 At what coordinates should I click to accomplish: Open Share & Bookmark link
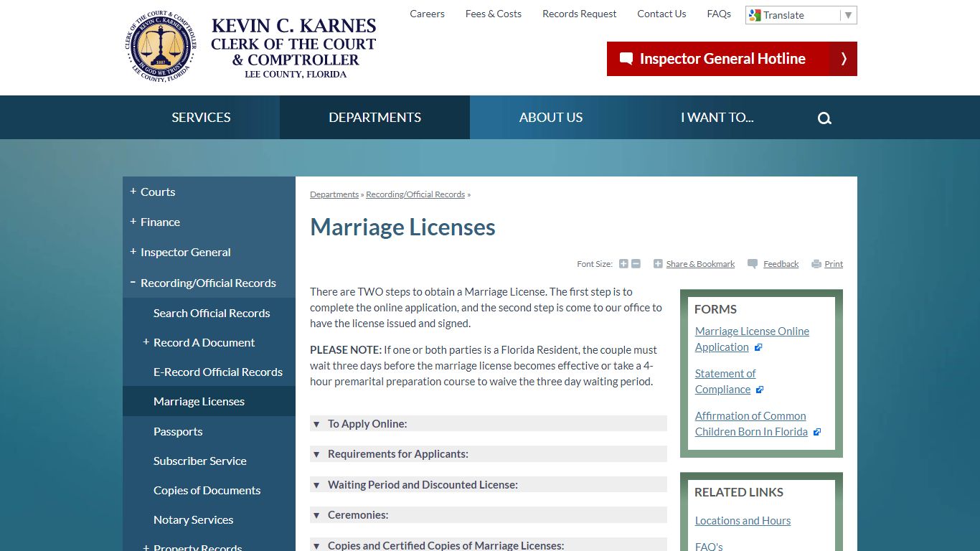tap(700, 264)
